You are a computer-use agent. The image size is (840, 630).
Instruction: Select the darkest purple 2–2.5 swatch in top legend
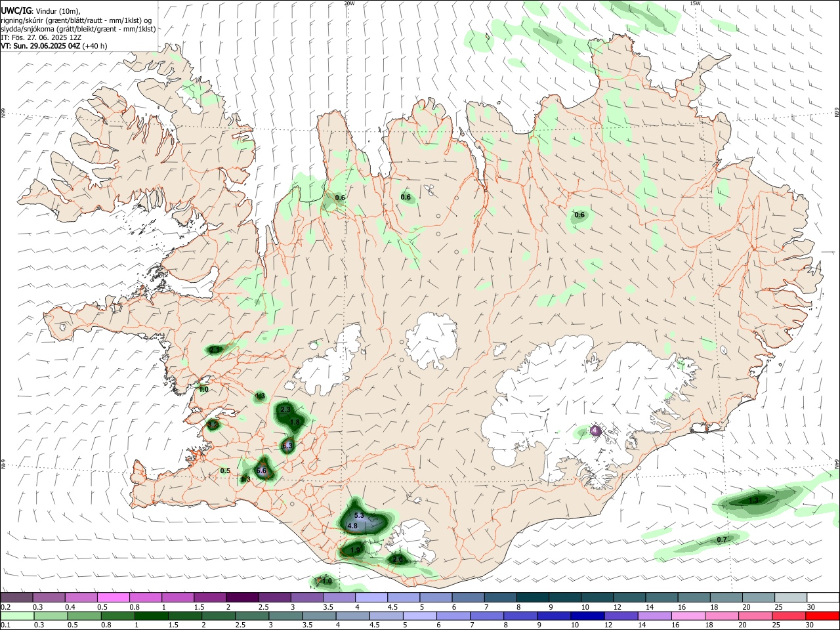[x=242, y=597]
